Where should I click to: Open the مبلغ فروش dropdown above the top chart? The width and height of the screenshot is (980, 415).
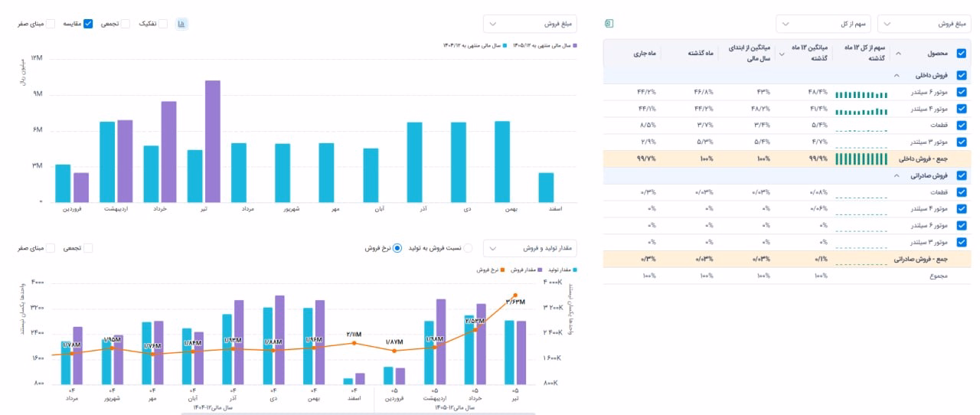click(530, 24)
